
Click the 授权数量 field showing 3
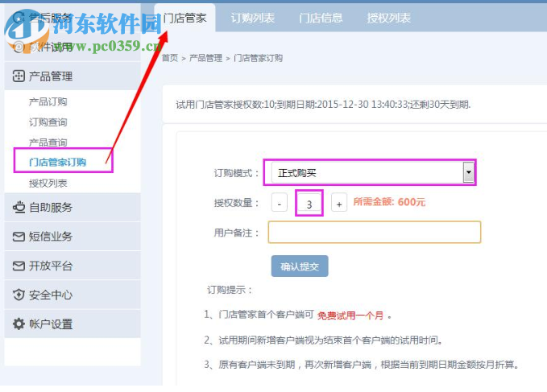pyautogui.click(x=309, y=203)
